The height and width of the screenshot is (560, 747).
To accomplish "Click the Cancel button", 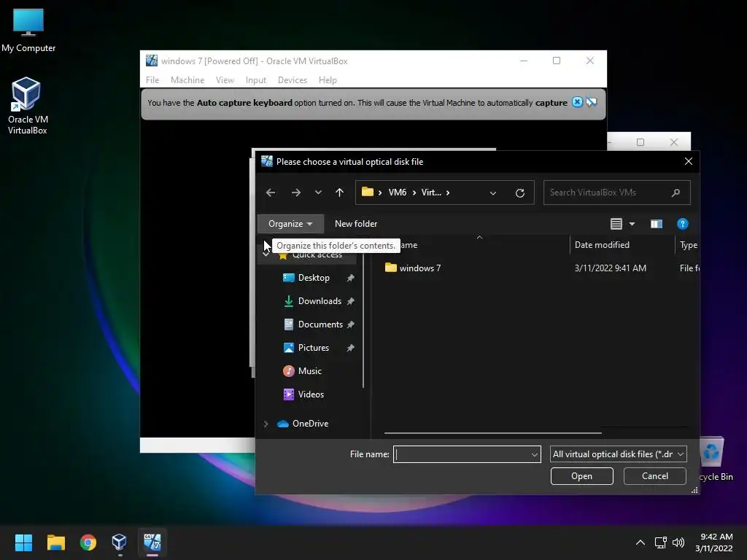I will coord(654,476).
